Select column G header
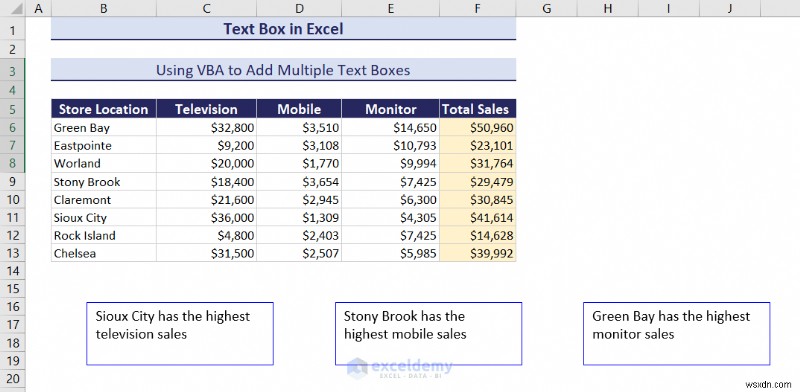Viewport: 800px width, 392px height. (x=546, y=8)
